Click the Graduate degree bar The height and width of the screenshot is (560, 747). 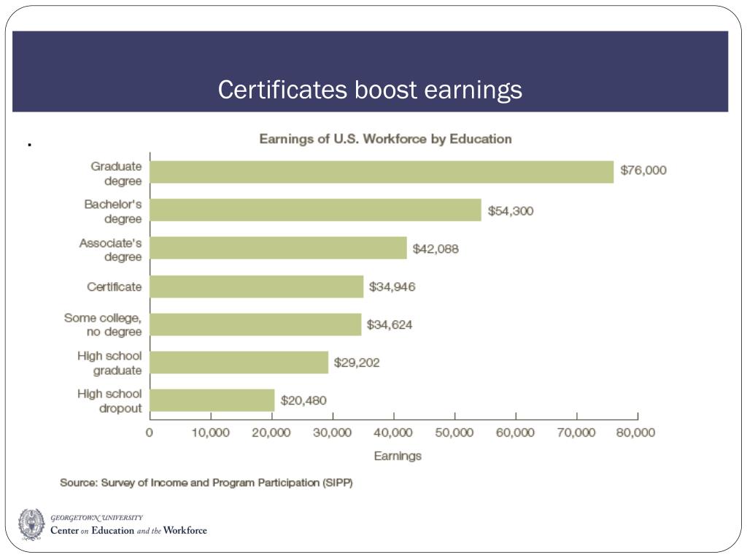[382, 172]
